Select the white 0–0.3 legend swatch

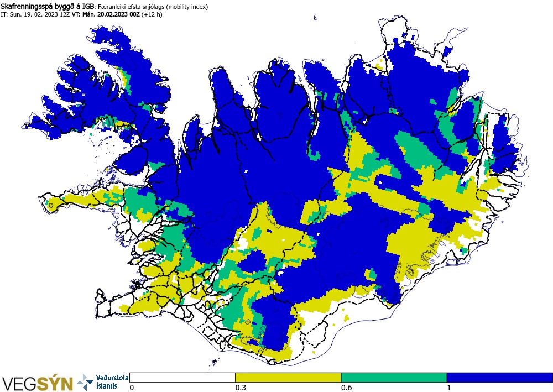coord(182,378)
